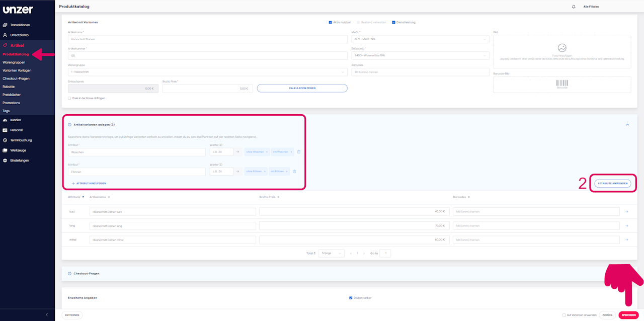Image resolution: width=644 pixels, height=321 pixels.
Task: Click the Barcode-Bild placeholder
Action: [x=562, y=85]
